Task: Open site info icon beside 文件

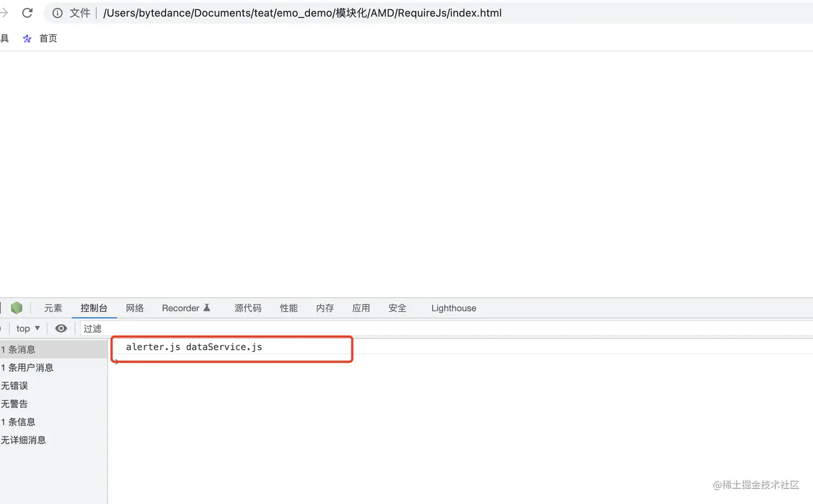Action: pyautogui.click(x=58, y=13)
